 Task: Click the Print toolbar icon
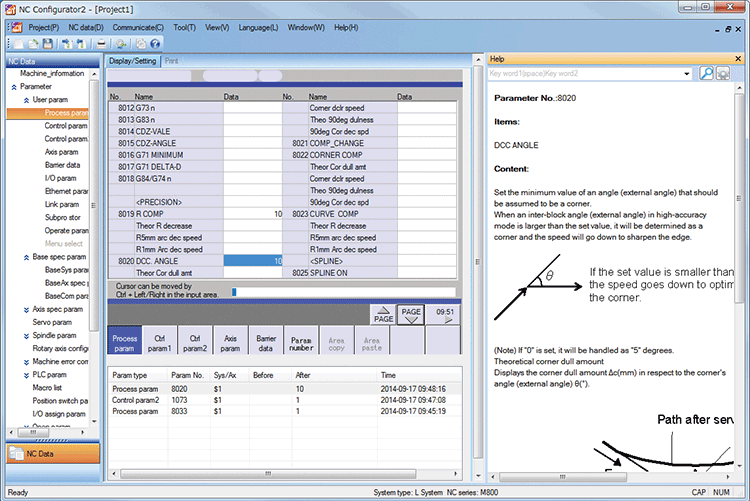100,44
